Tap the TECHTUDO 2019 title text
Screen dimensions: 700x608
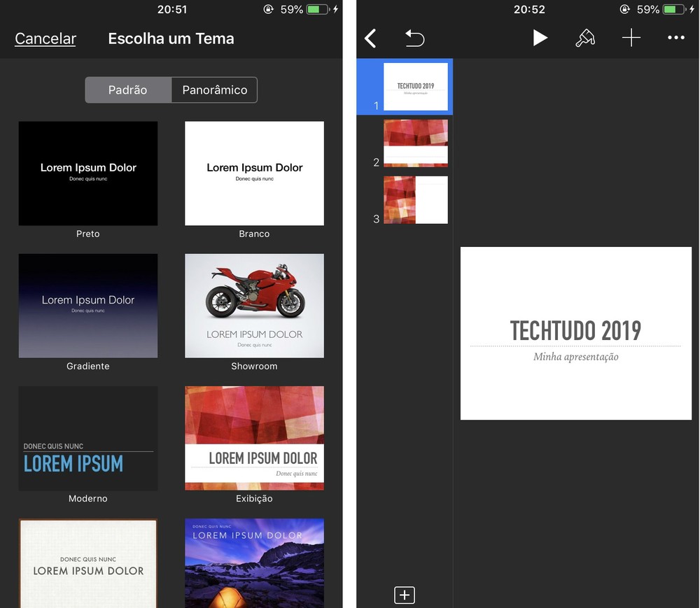(x=575, y=330)
